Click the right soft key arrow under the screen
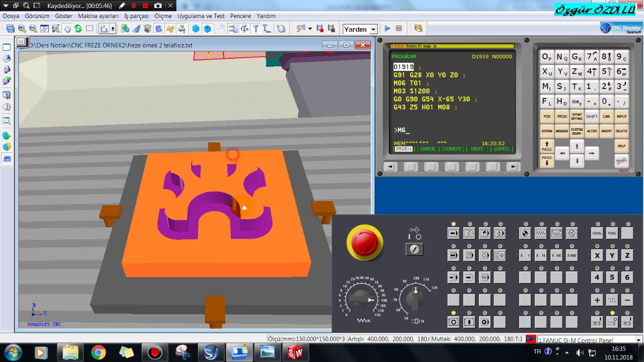644x362 pixels. click(513, 167)
